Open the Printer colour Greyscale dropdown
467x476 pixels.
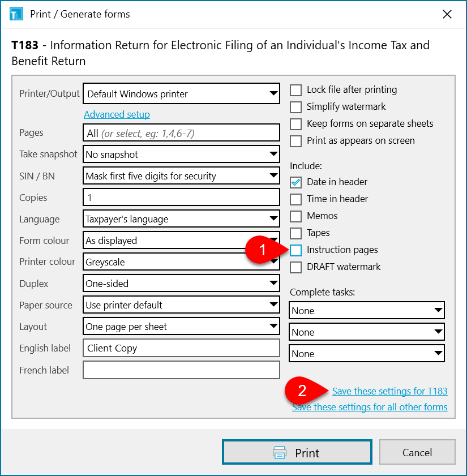[181, 261]
